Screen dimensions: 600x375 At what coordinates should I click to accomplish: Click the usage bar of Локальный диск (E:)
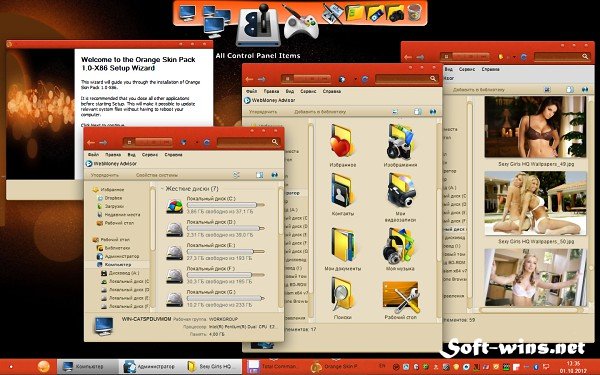tap(225, 252)
